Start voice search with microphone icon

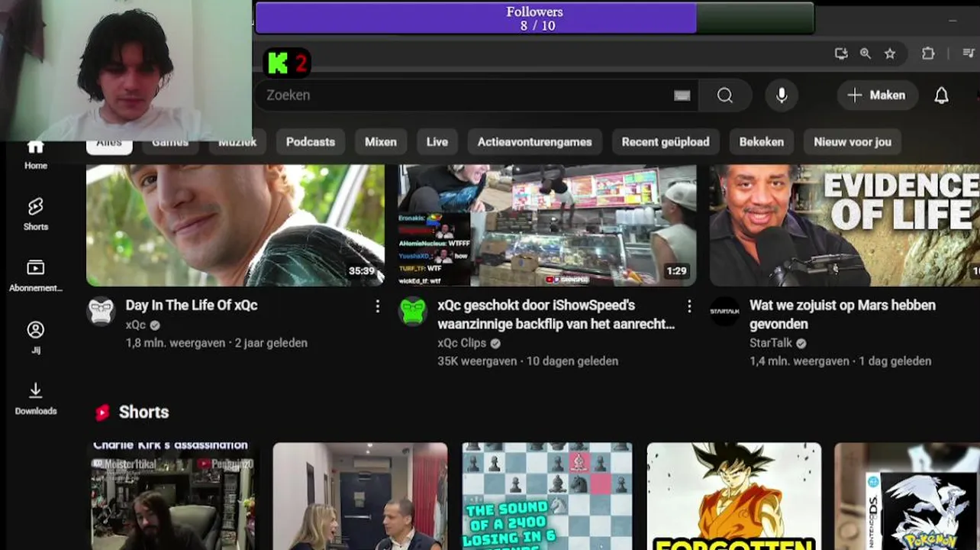coord(782,95)
